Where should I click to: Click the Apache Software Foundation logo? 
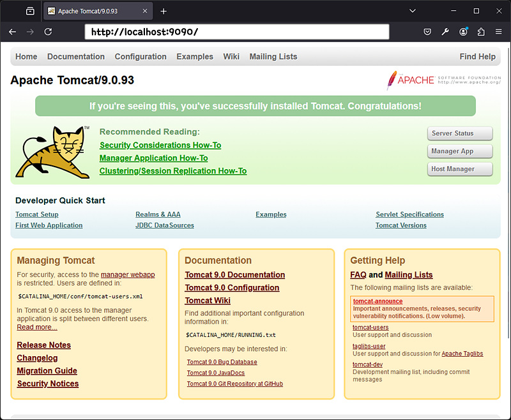point(444,80)
